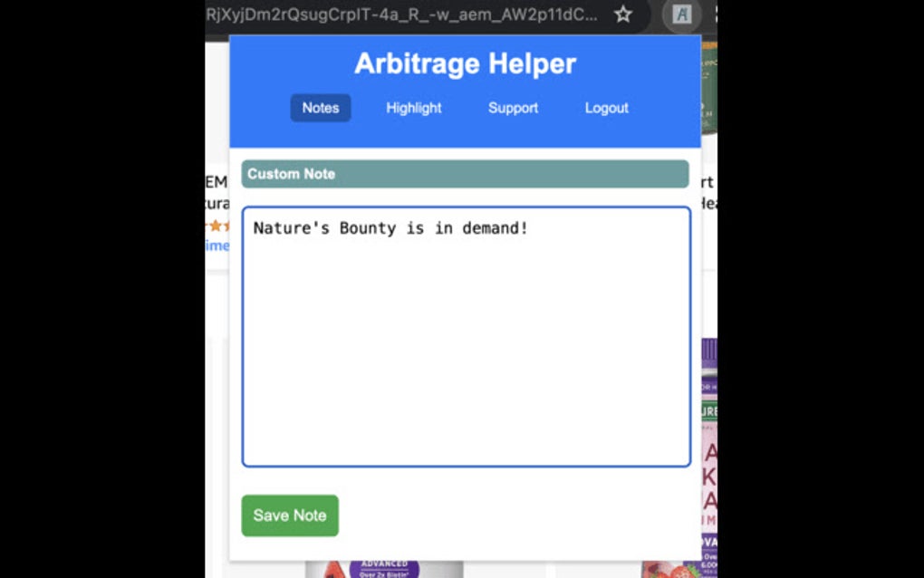Viewport: 924px width, 578px height.
Task: Click the blue 'ime' Prime link
Action: 217,246
